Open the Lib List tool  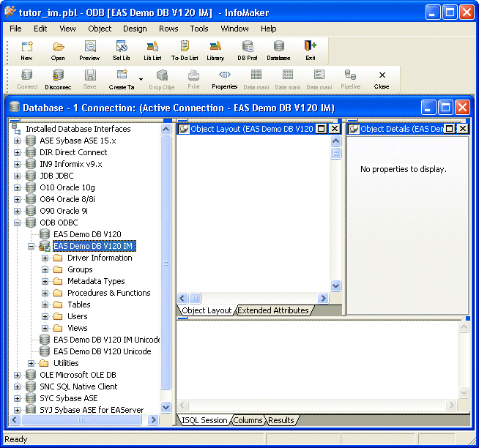(152, 51)
